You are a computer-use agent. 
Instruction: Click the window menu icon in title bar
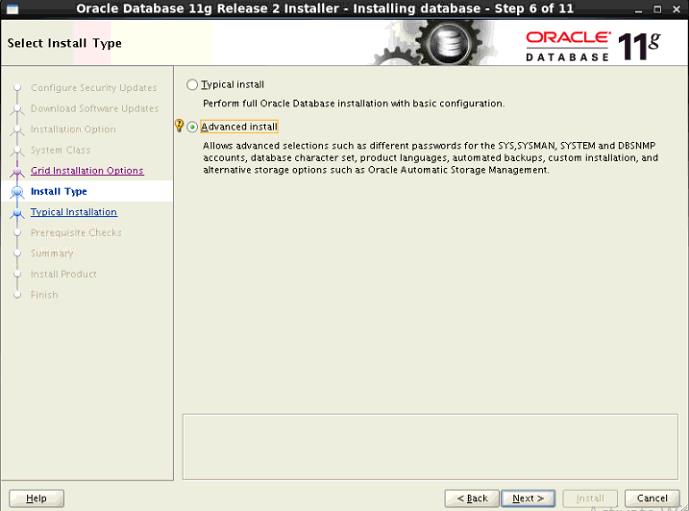coord(12,9)
